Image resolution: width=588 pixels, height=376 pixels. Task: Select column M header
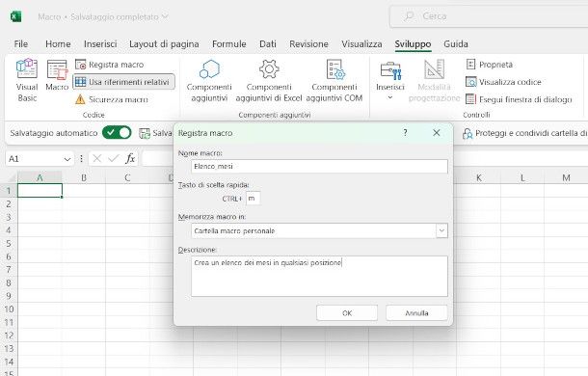coord(566,177)
